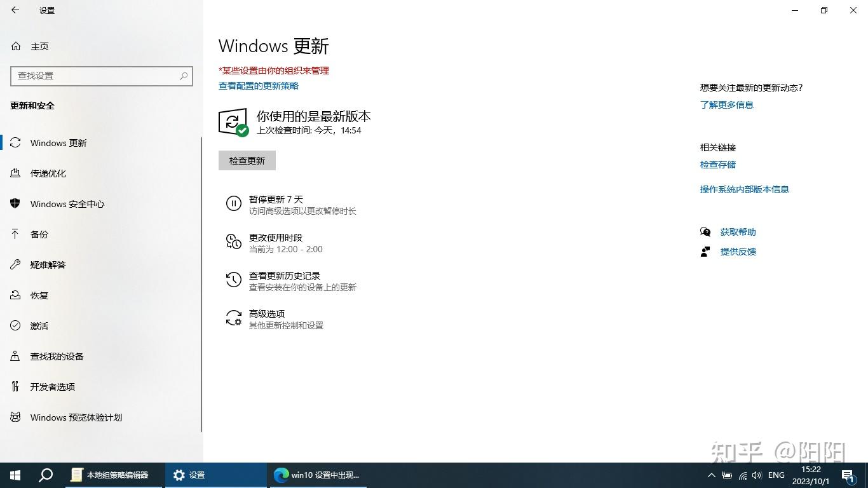Open 备份 upload arrow icon

click(x=16, y=234)
